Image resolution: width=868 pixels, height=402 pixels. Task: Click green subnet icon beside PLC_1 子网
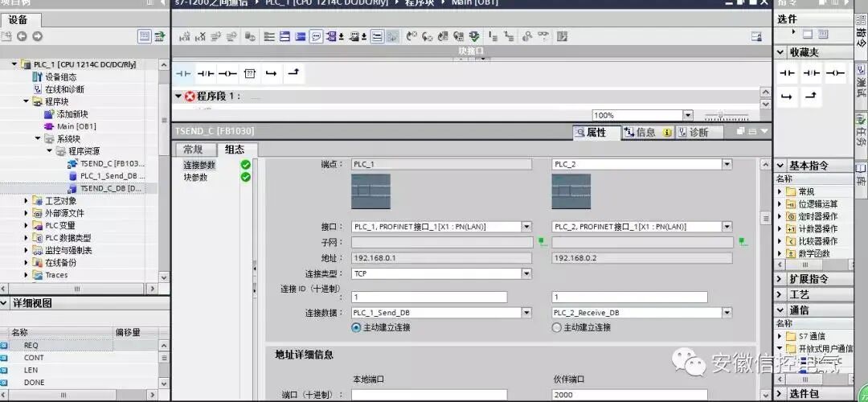542,241
